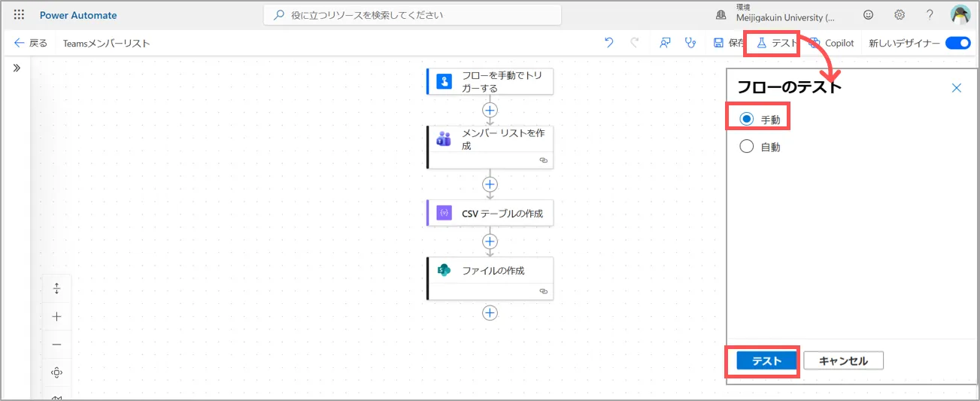This screenshot has height=401, width=980.
Task: Click the fit-to-view icon on canvas
Action: tap(56, 372)
